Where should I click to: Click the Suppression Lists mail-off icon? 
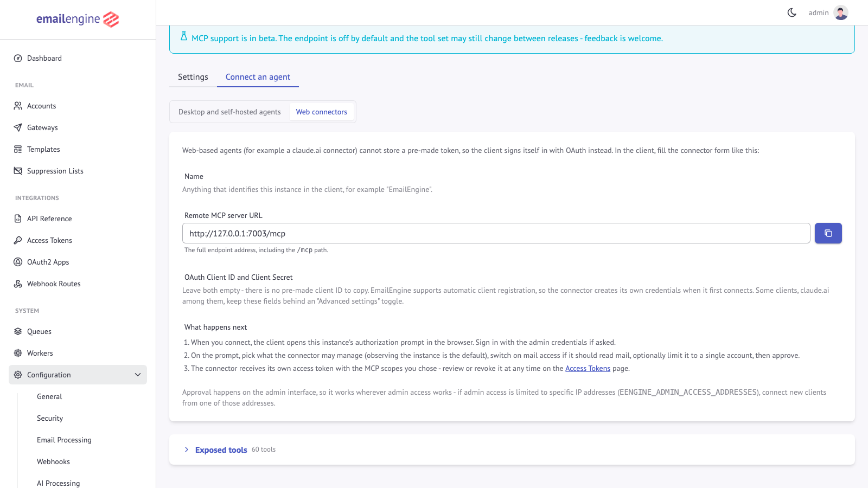[x=18, y=171]
